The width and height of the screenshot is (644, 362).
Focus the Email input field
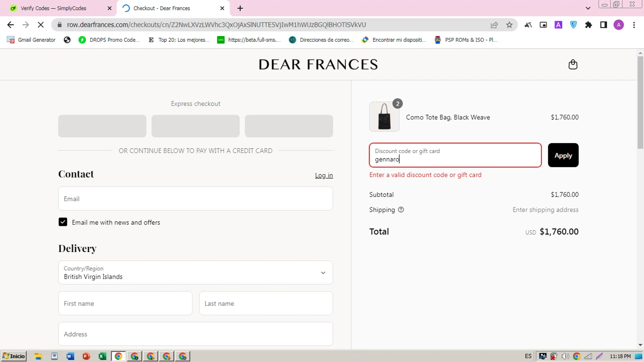(195, 198)
